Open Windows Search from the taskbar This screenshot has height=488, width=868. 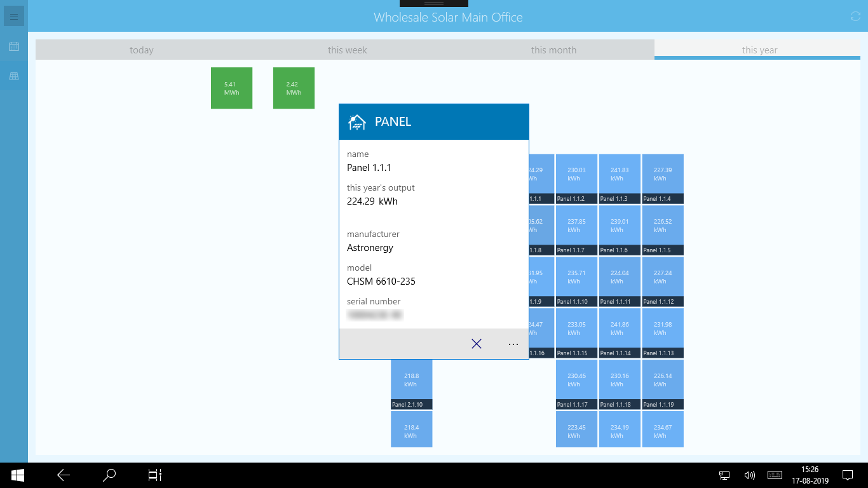coord(109,475)
